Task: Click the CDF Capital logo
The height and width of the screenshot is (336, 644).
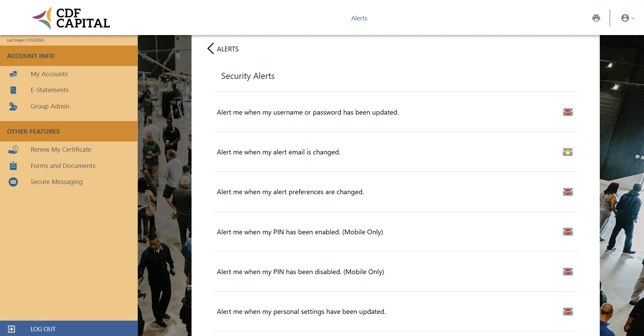Action: (x=71, y=18)
